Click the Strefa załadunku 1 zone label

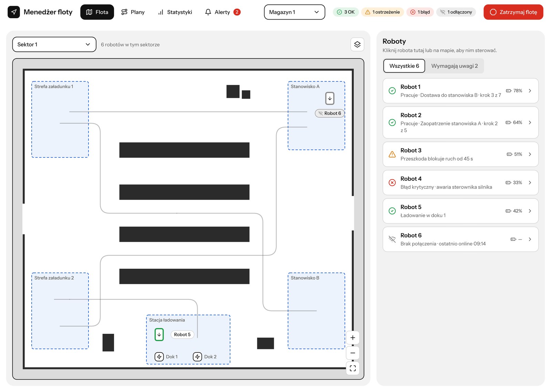coord(54,86)
